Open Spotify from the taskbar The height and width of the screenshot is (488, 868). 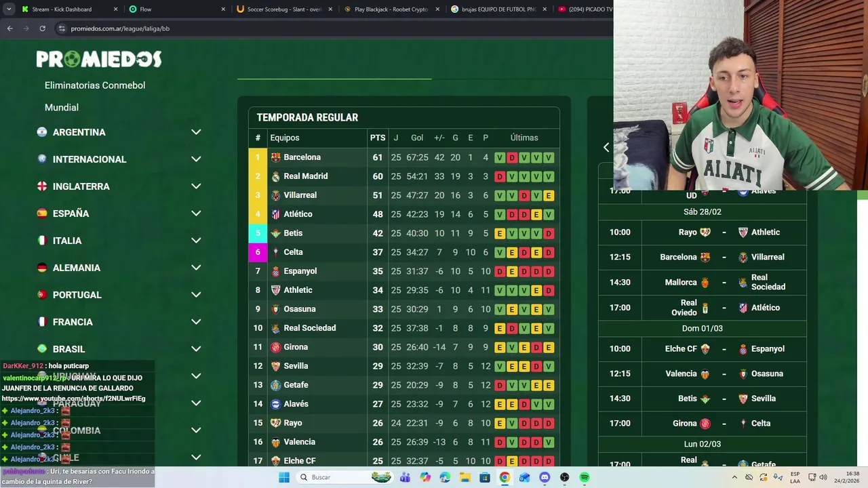click(585, 477)
